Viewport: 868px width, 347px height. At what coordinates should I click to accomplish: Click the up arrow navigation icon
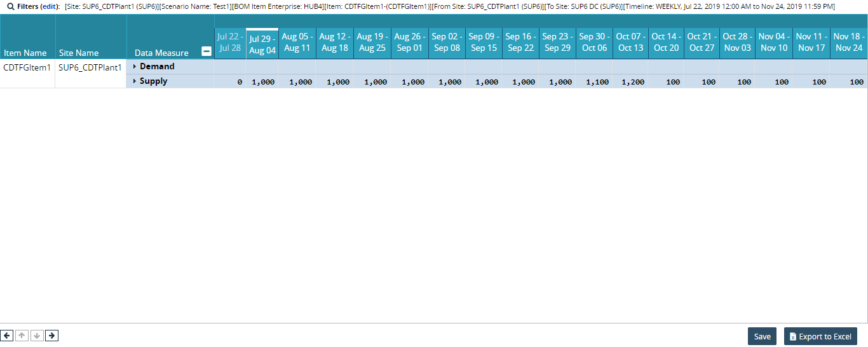[x=22, y=336]
